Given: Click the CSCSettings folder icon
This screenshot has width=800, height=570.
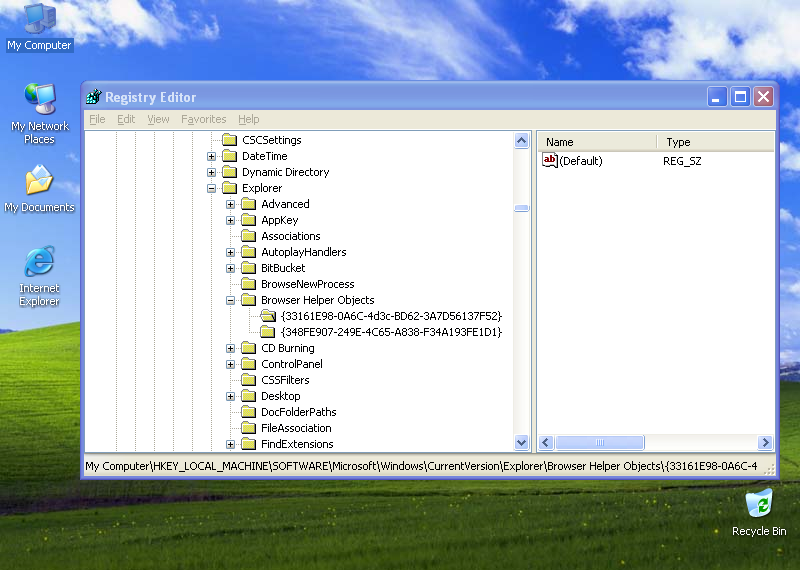Looking at the screenshot, I should pyautogui.click(x=230, y=140).
